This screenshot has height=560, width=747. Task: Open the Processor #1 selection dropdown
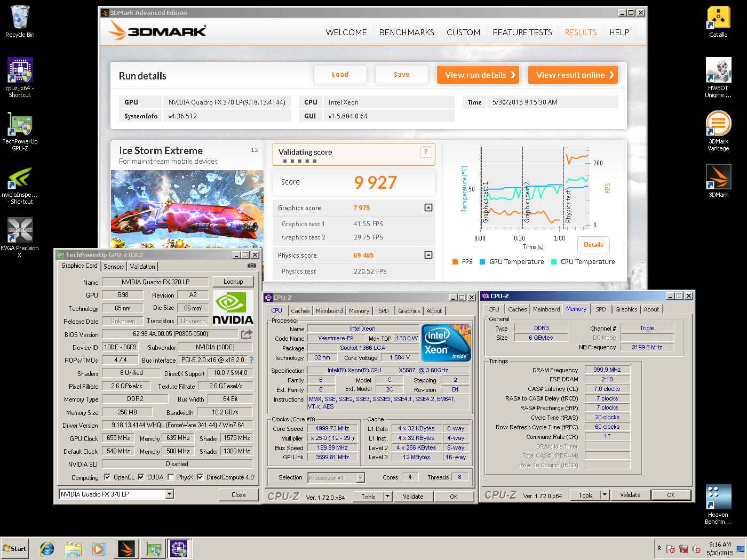pyautogui.click(x=360, y=478)
